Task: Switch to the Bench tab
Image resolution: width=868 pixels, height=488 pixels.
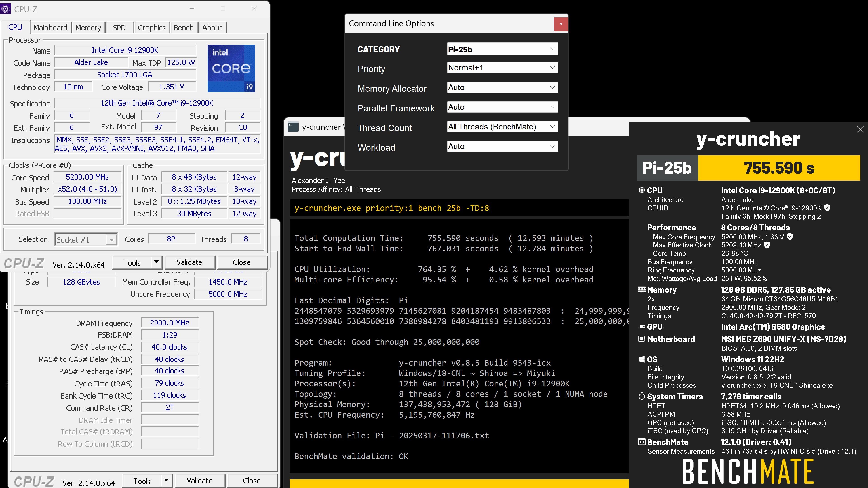Action: (184, 28)
